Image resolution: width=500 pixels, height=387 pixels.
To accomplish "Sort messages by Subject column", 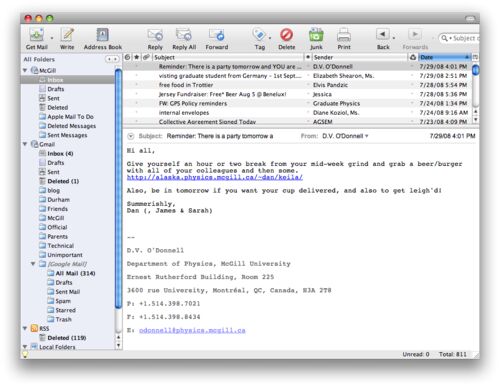I will [228, 57].
